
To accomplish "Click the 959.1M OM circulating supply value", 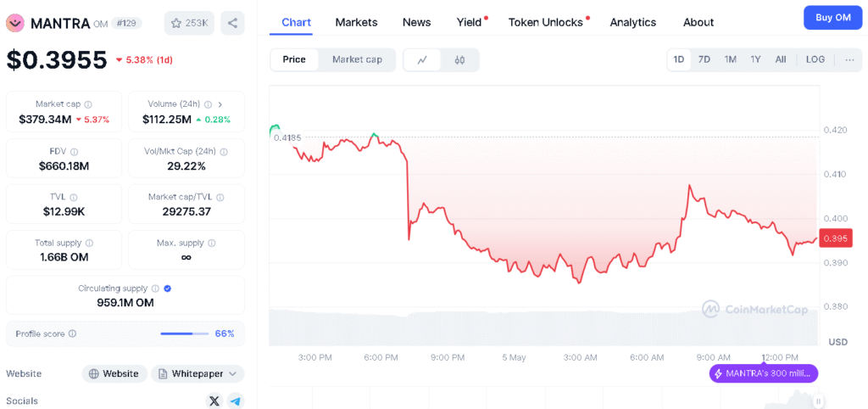I will coord(125,303).
